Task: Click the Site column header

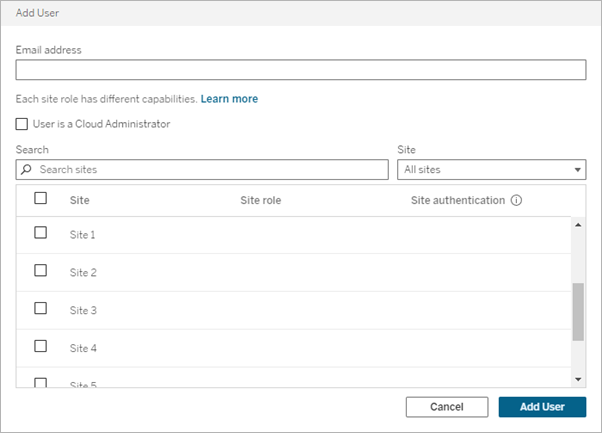Action: (x=80, y=200)
